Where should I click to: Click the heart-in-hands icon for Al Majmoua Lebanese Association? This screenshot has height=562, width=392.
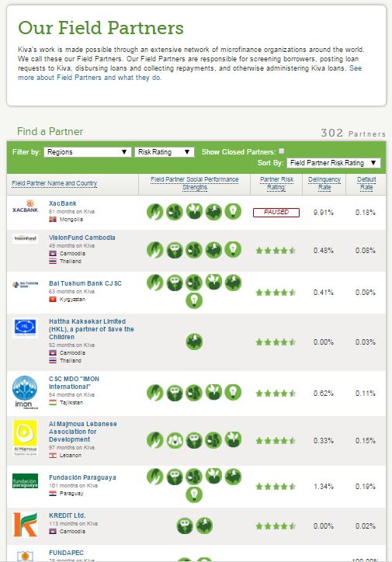(x=175, y=440)
